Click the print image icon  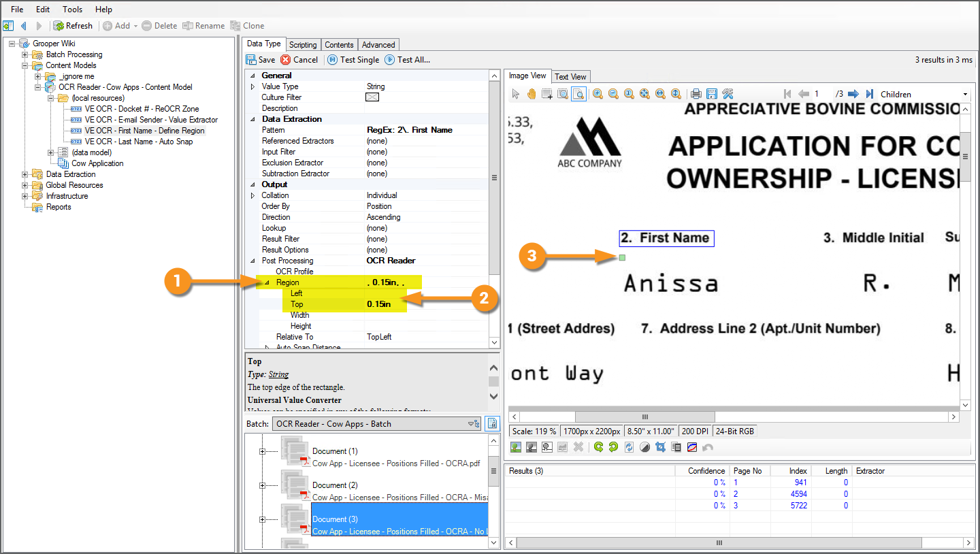696,94
